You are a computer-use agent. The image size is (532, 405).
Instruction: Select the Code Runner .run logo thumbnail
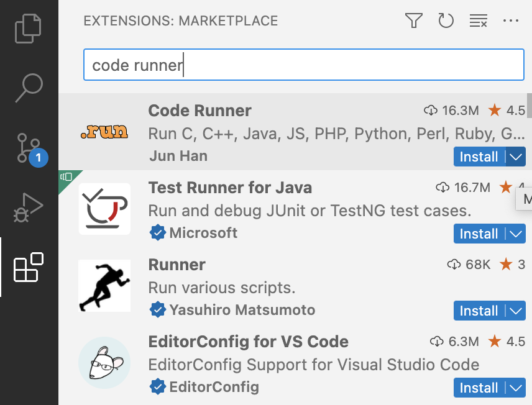pos(104,132)
